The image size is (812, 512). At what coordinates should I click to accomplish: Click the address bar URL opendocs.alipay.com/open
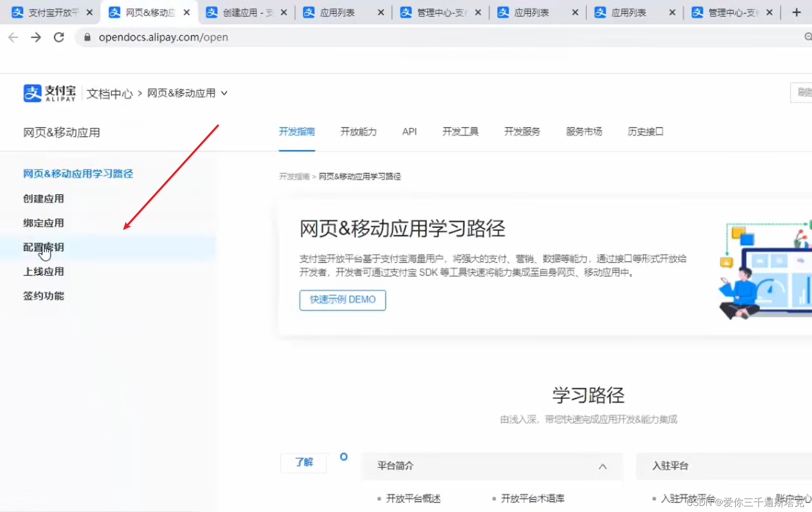(x=163, y=37)
